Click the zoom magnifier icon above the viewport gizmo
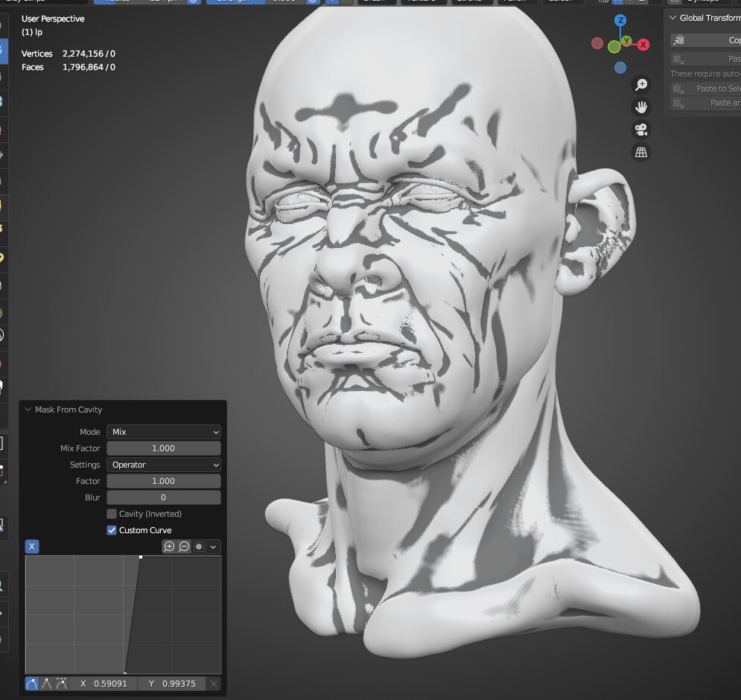This screenshot has height=700, width=741. 641,84
